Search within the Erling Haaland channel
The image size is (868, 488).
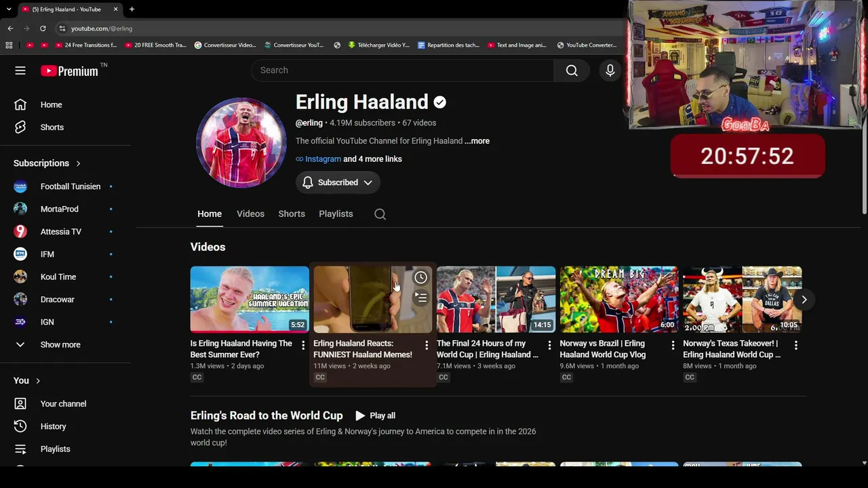click(x=380, y=214)
